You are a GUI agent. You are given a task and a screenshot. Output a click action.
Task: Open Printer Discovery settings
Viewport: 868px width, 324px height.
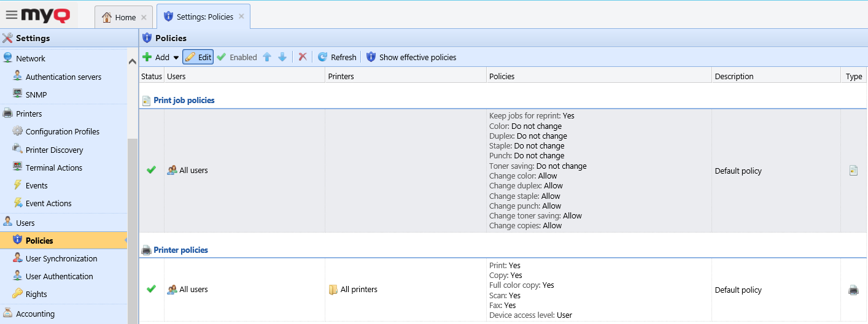[54, 150]
